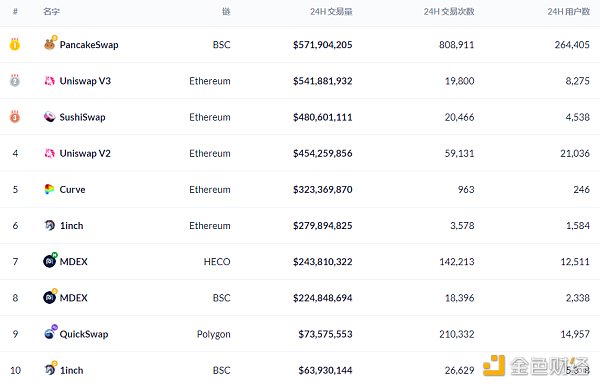The image size is (600, 387).
Task: Click the MDEX HECO logo icon
Action: [50, 260]
